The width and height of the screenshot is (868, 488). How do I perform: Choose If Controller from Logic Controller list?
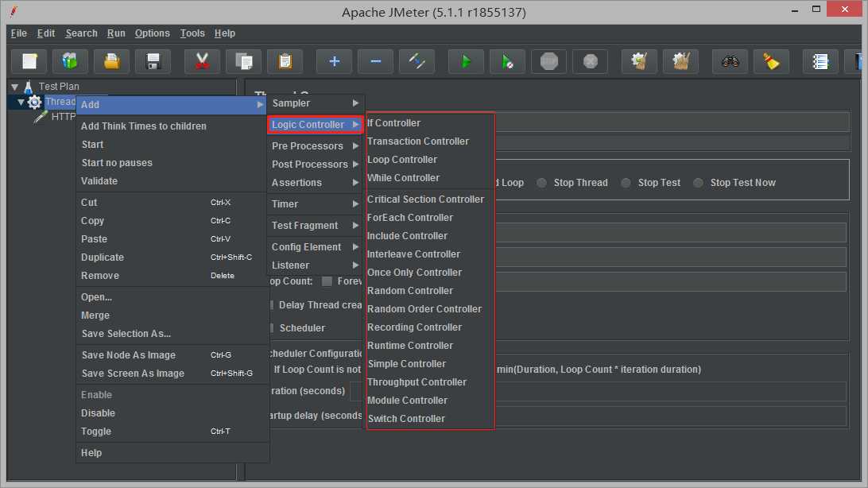(430, 123)
